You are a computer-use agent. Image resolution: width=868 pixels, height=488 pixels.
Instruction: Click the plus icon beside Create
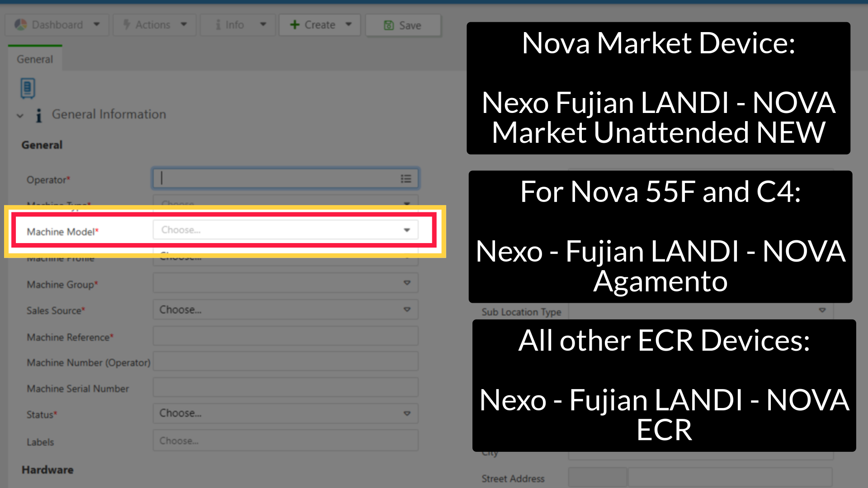[x=295, y=25]
